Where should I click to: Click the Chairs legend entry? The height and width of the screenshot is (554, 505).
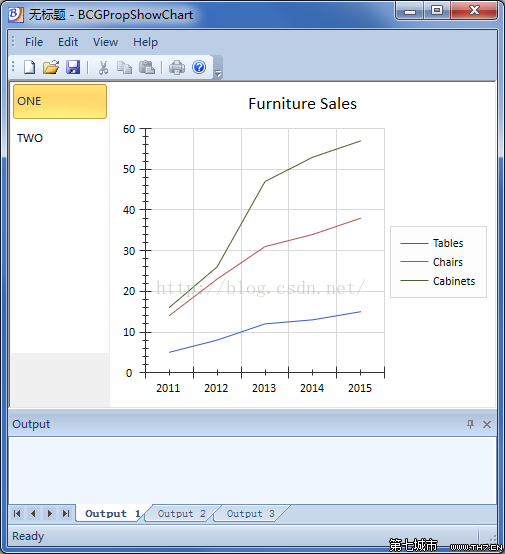(431, 262)
